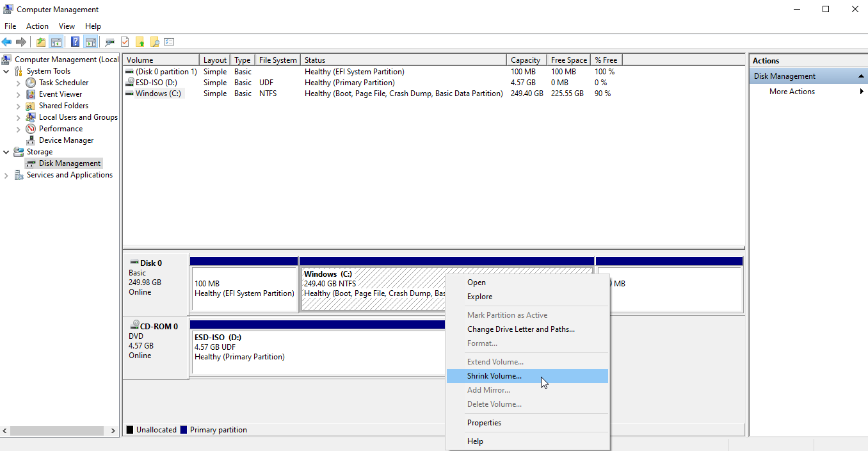Click the document with red checkmark icon

tap(125, 42)
